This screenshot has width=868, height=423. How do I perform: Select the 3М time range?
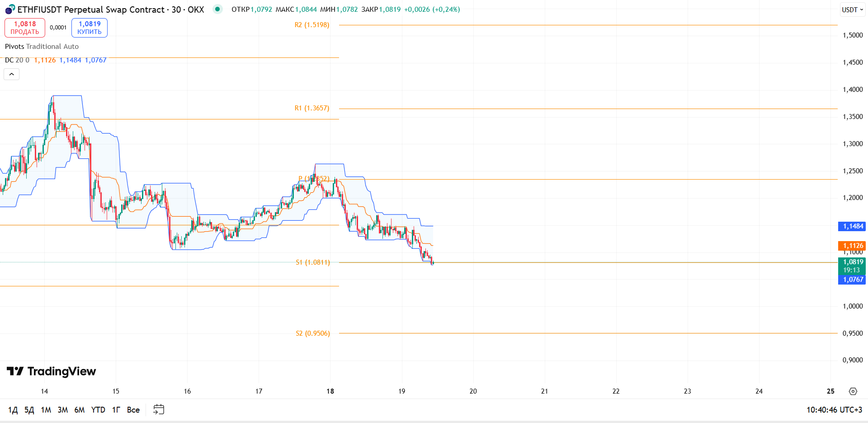click(x=63, y=410)
